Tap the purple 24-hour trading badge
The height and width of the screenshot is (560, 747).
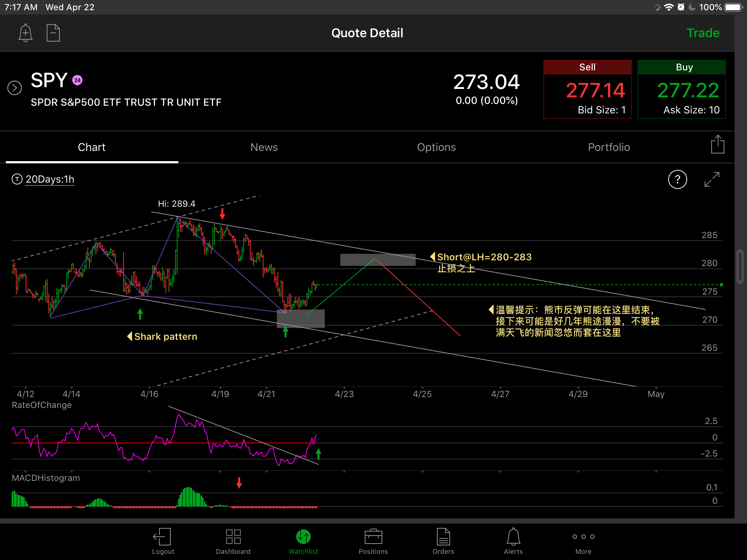[77, 80]
